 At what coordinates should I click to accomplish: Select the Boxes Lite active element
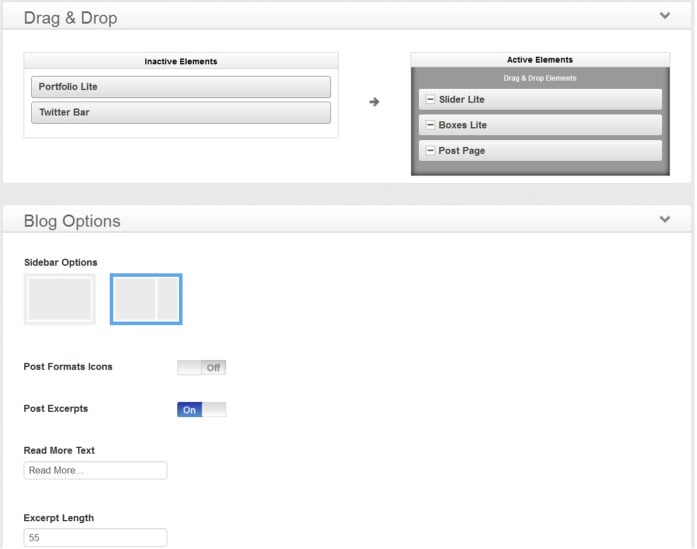(540, 125)
